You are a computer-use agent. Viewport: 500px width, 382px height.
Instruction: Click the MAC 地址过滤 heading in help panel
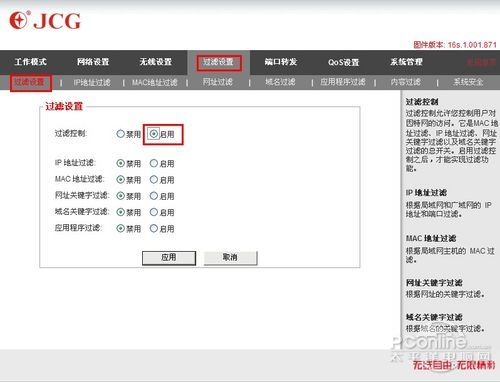(431, 238)
